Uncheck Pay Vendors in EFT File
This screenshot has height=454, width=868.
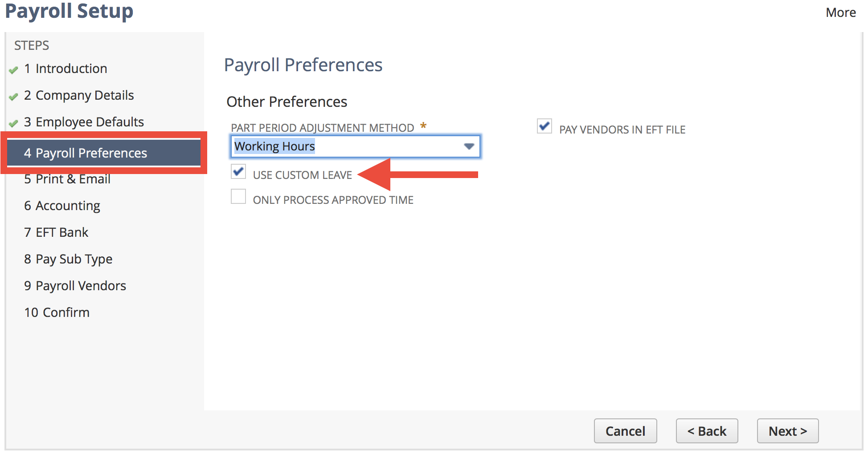[544, 127]
